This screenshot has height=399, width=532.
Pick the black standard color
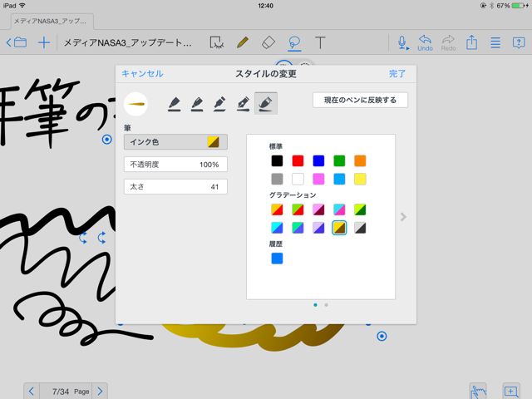[277, 160]
